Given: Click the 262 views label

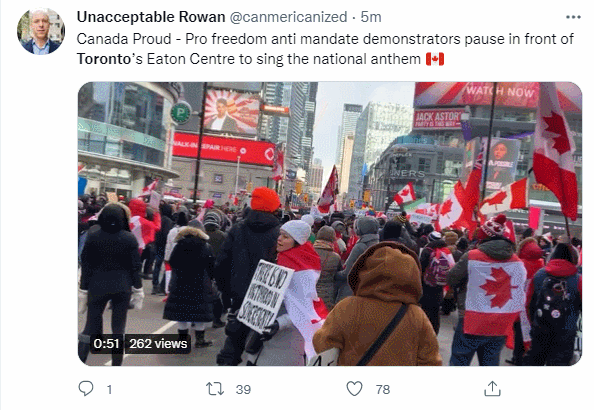Looking at the screenshot, I should [158, 344].
